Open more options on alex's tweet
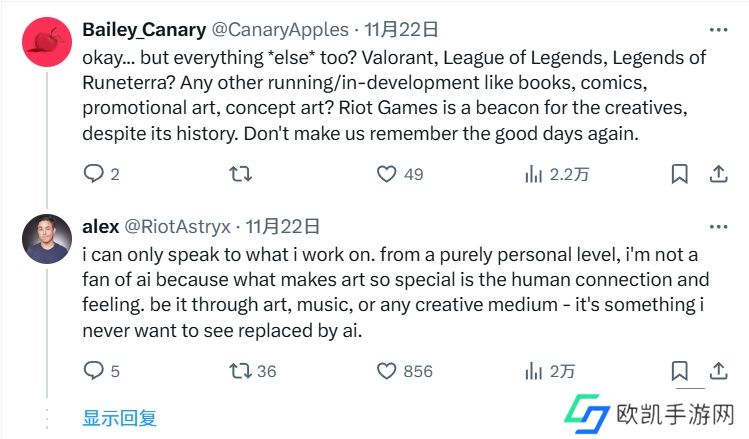The height and width of the screenshot is (439, 749). 717,227
